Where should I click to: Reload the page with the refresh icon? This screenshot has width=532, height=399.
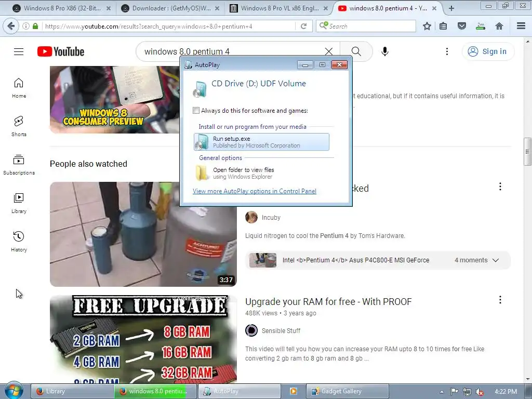pyautogui.click(x=303, y=26)
